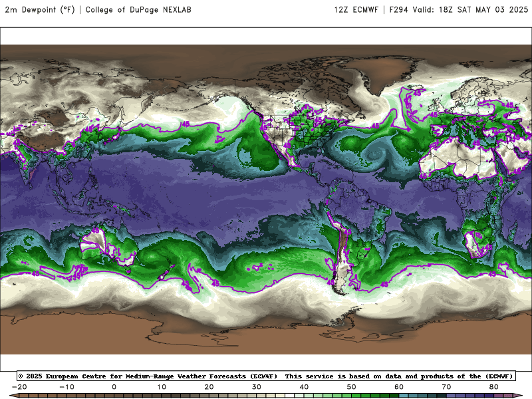Click the 45 contour label in the central North Pacific

pos(186,124)
